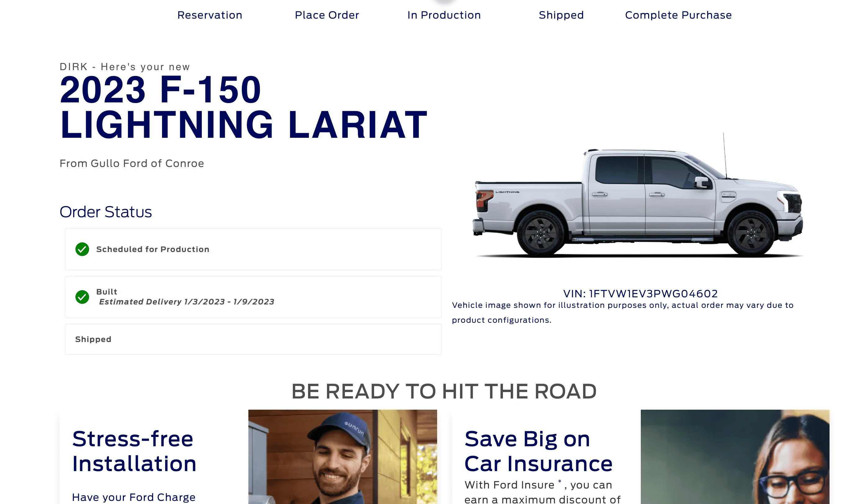Image resolution: width=855 pixels, height=504 pixels.
Task: Select the Complete Purchase step
Action: (x=678, y=15)
